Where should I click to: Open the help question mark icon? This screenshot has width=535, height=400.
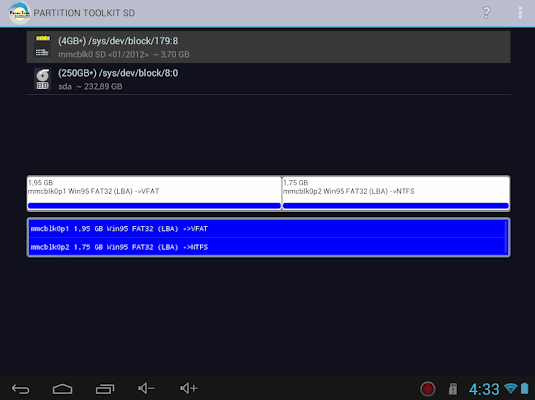click(x=486, y=13)
